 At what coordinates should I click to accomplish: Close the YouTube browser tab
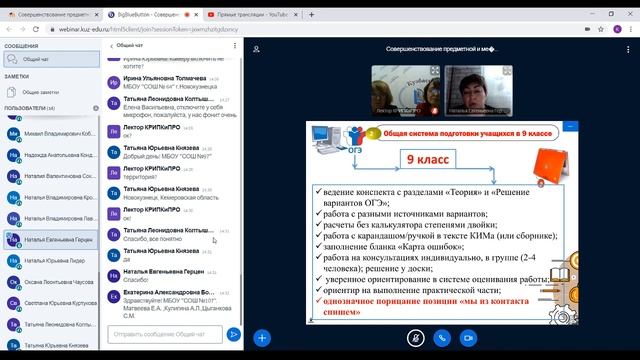pos(296,15)
